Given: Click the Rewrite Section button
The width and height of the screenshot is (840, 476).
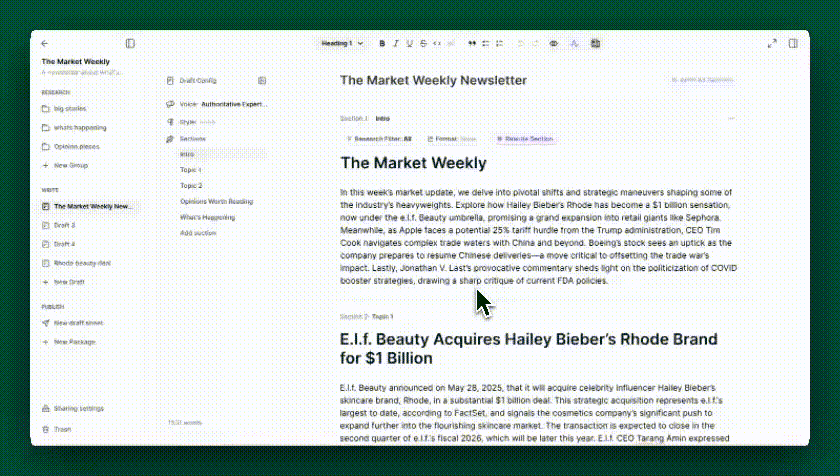Looking at the screenshot, I should 525,139.
